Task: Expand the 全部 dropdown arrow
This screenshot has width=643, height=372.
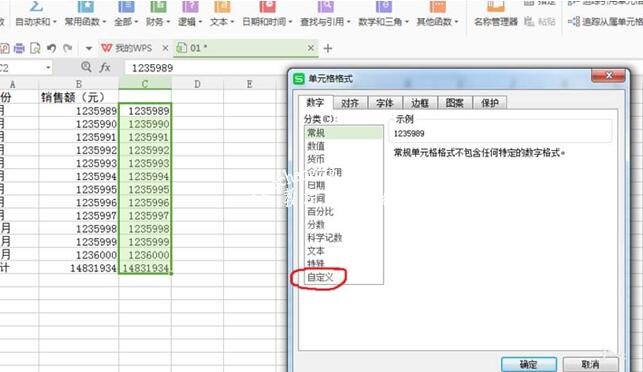Action: point(136,22)
